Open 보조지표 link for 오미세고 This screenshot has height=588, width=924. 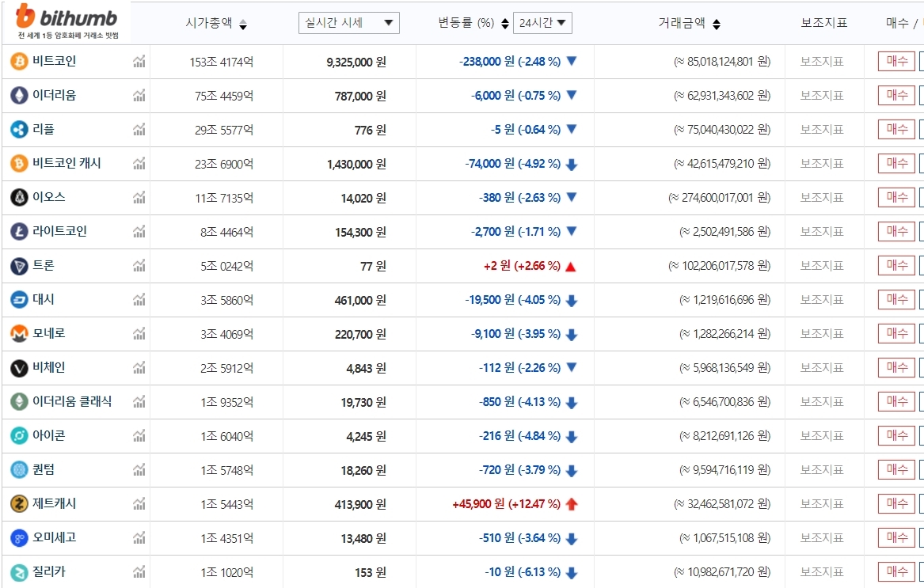tap(822, 538)
